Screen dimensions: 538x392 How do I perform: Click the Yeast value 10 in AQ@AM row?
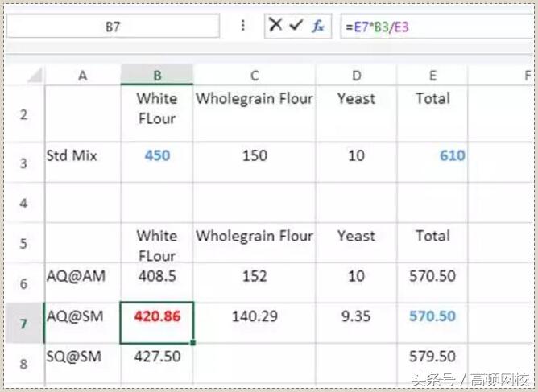point(356,283)
